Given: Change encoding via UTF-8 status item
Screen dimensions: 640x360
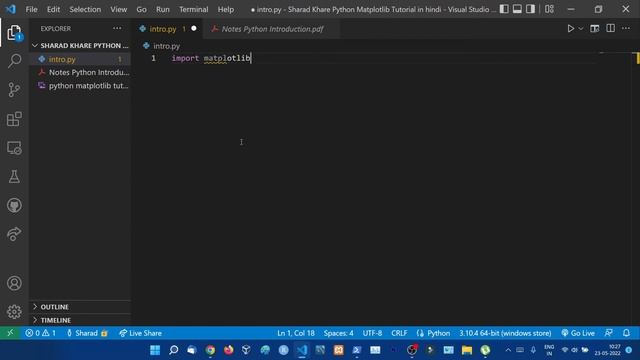Looking at the screenshot, I should pyautogui.click(x=372, y=333).
